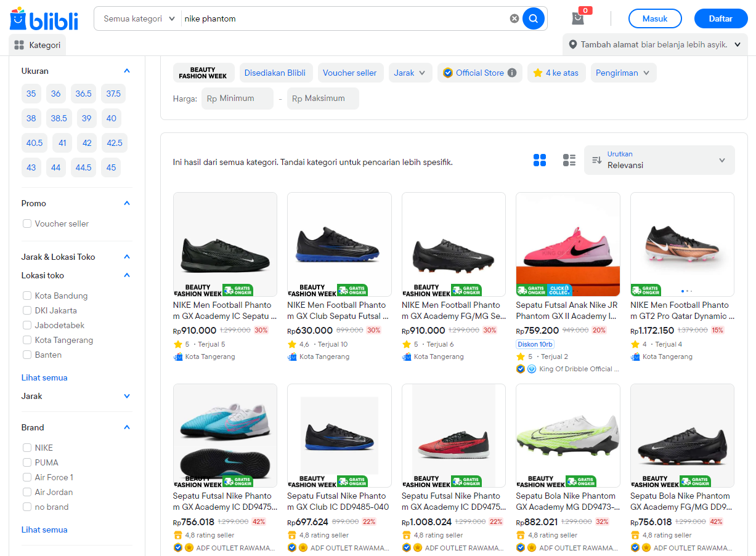Open Rp1.008.024 red futsal shoe image
This screenshot has width=756, height=556.
(453, 435)
